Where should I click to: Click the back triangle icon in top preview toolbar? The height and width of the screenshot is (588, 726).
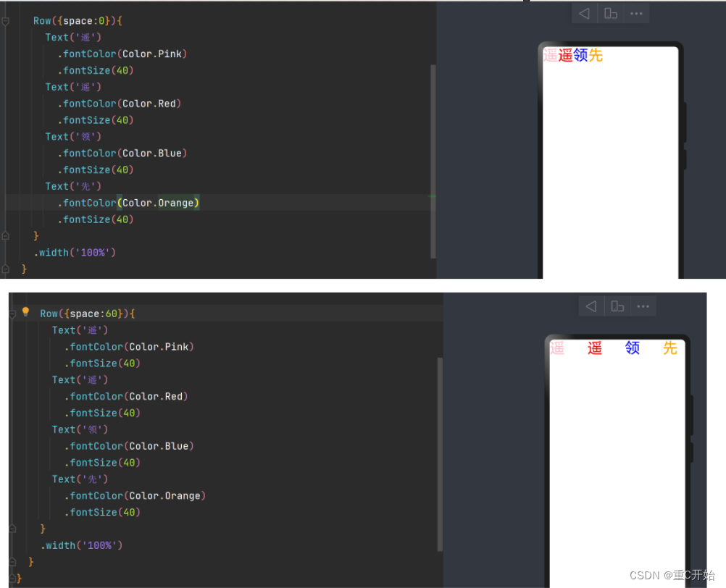[584, 12]
